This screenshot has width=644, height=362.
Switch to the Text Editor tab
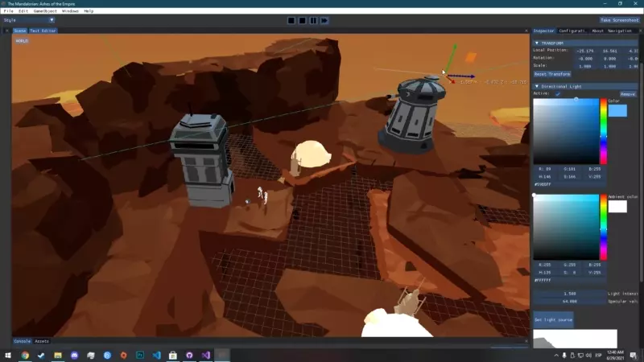pos(43,31)
